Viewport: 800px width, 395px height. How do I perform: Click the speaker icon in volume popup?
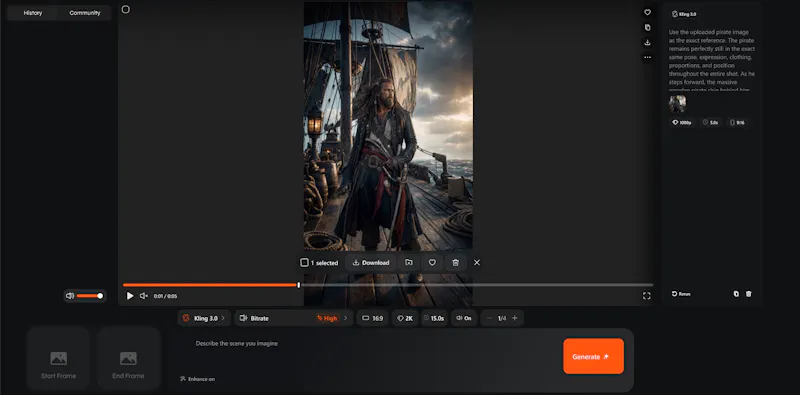point(70,295)
